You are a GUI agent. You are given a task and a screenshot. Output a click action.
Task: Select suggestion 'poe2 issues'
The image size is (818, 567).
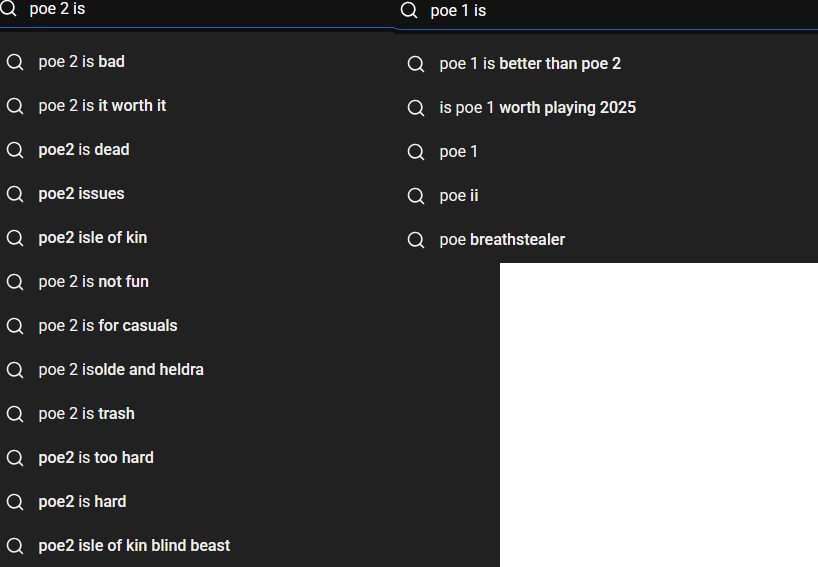point(197,194)
